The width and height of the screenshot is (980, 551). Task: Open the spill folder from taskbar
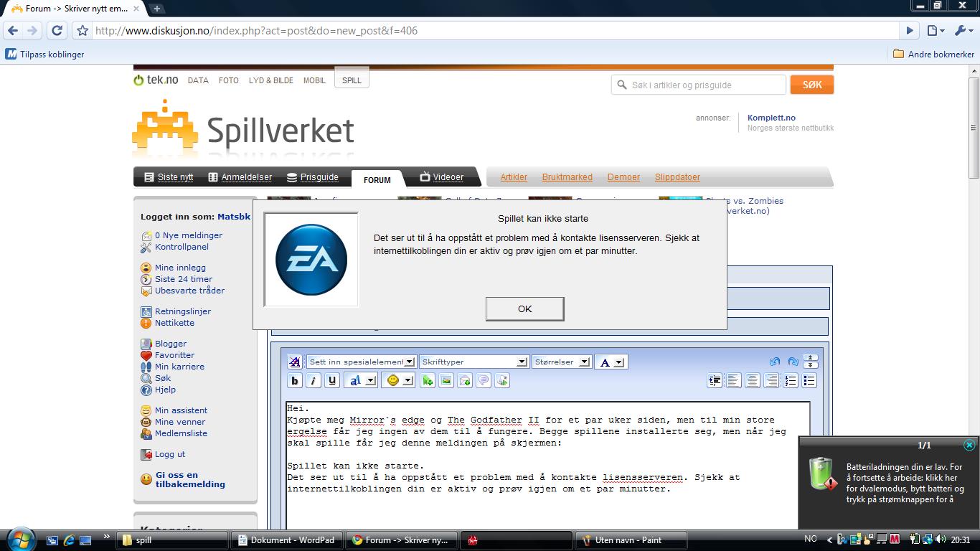[173, 540]
